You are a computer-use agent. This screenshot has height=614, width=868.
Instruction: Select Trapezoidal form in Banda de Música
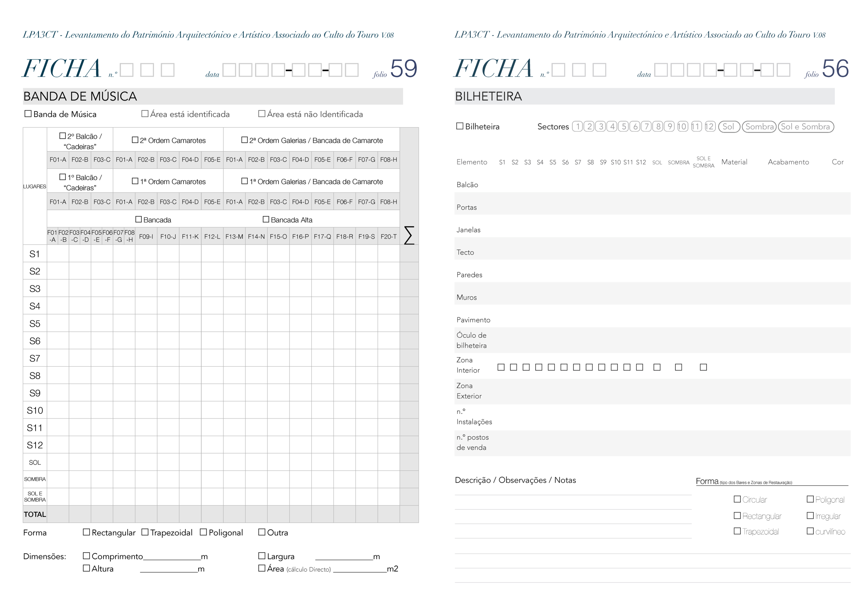(144, 532)
